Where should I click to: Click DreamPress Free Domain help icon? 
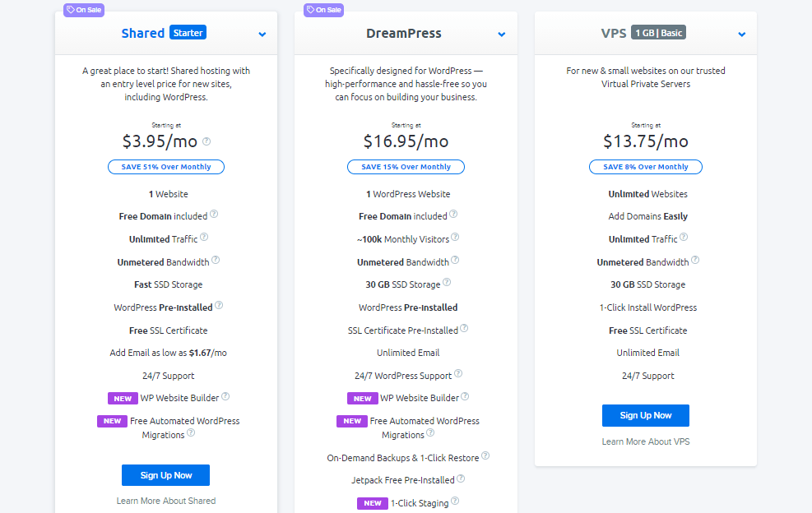tap(453, 214)
